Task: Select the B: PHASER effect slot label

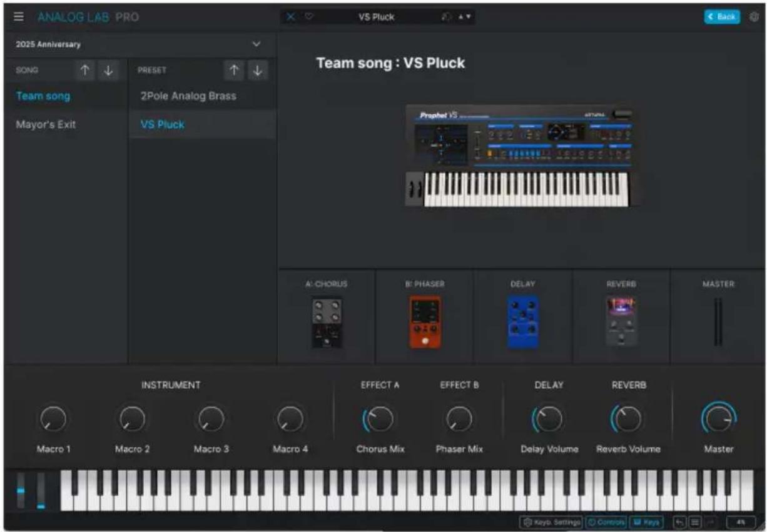Action: pyautogui.click(x=425, y=284)
